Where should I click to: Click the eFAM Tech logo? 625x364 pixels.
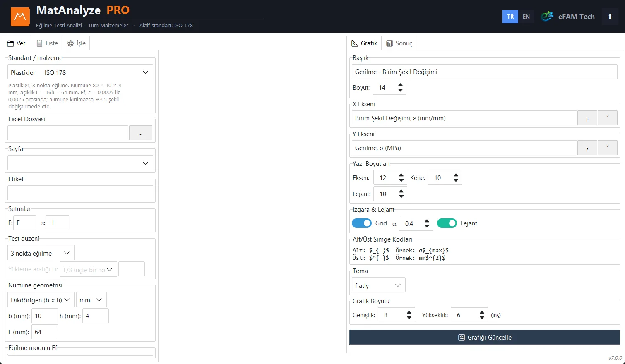tap(568, 17)
